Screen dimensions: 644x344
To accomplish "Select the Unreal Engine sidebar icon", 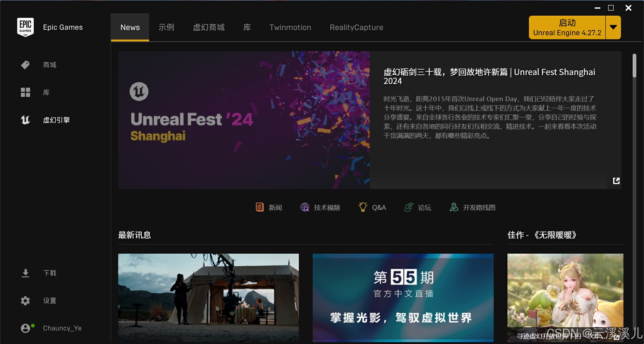I will click(25, 120).
